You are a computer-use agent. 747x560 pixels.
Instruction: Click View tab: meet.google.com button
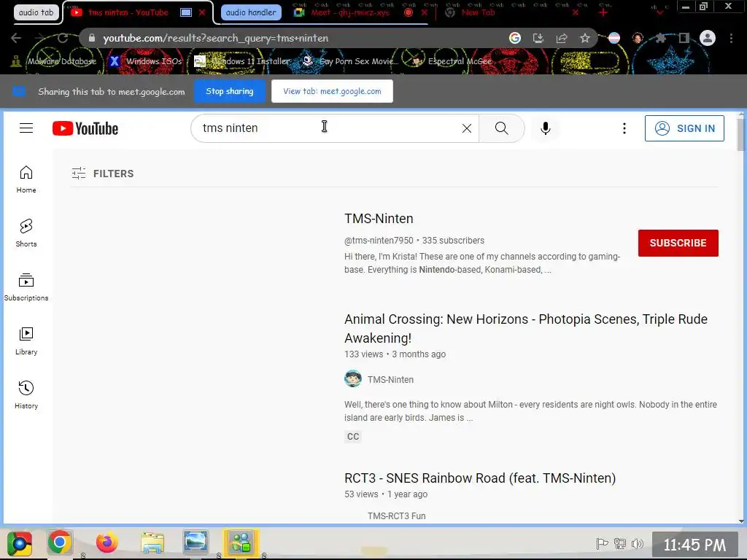[x=332, y=91]
